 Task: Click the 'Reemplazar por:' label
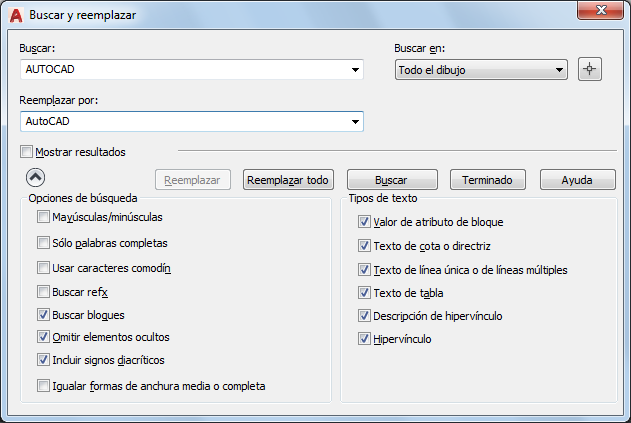[x=59, y=100]
